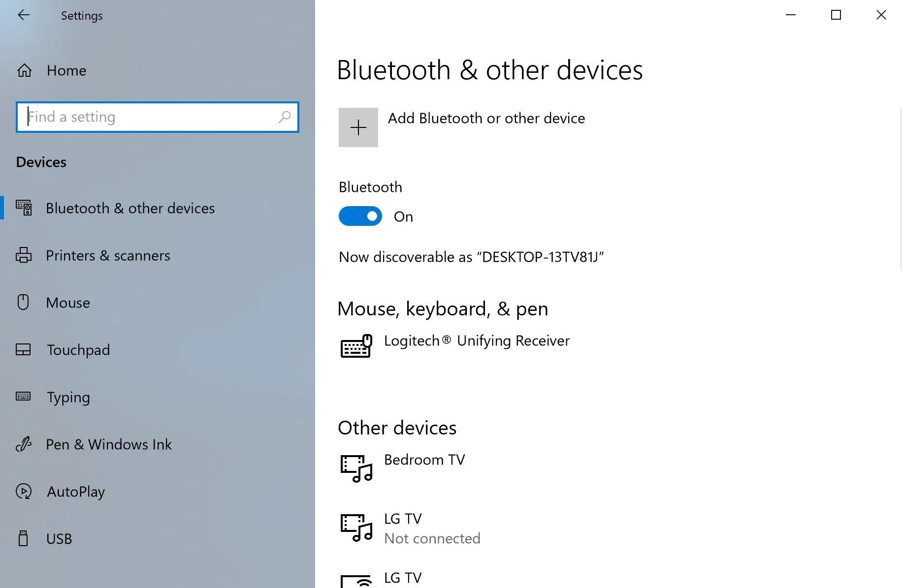
Task: Click the Mouse, keyboard, & pen heading
Action: coord(443,309)
